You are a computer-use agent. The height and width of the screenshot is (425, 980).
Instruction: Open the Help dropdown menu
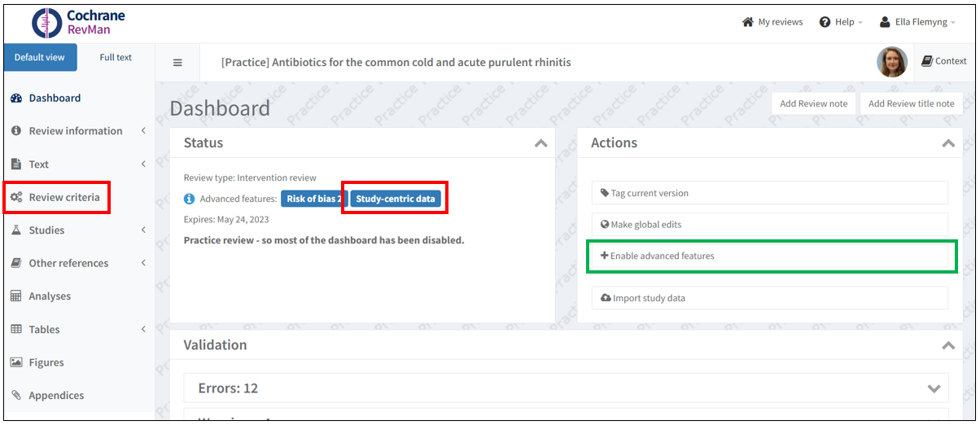[842, 22]
